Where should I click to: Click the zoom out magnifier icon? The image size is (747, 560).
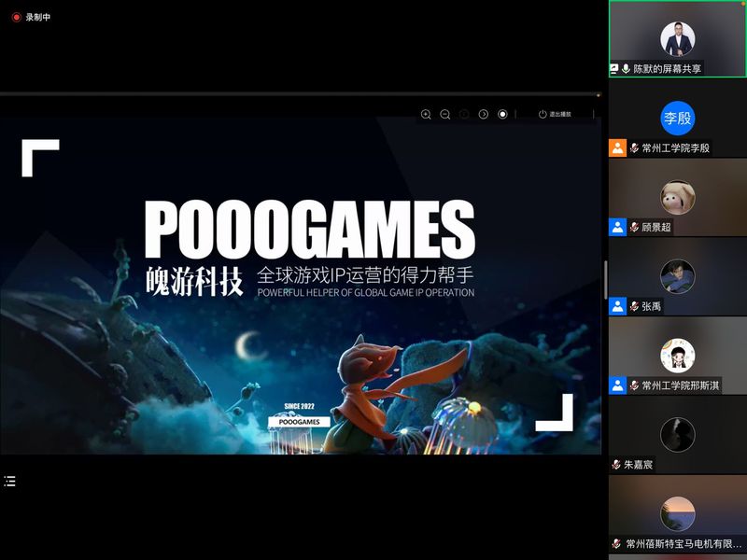tap(445, 114)
